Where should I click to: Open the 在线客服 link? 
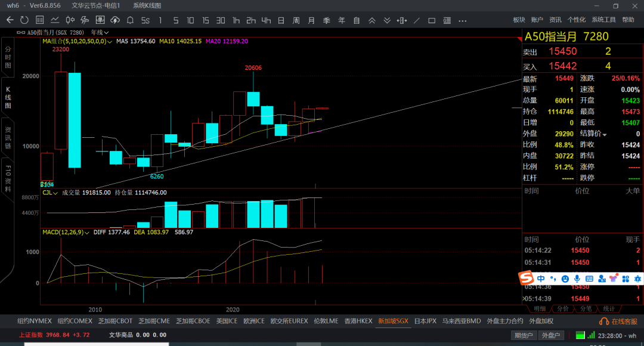point(624,322)
